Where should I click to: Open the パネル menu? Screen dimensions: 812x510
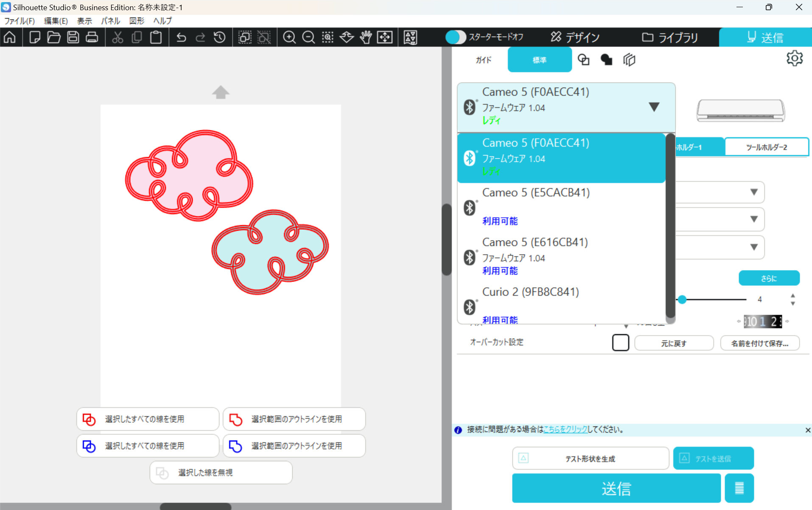[x=111, y=21]
